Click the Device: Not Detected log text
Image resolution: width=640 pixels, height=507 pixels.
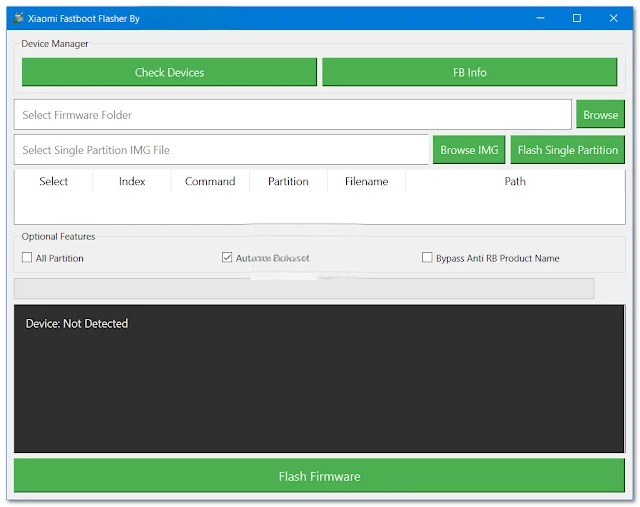click(77, 324)
